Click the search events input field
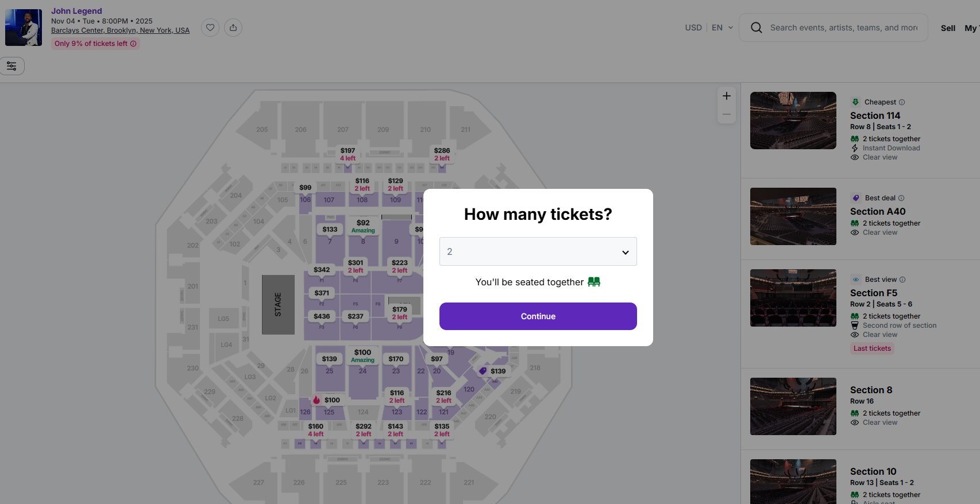Screen dimensions: 980x504 pos(843,28)
